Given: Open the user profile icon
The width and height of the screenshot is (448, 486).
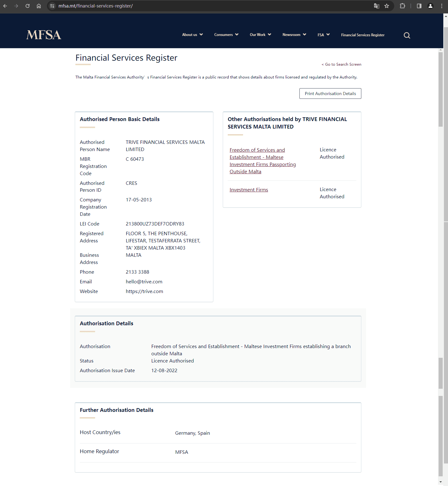Looking at the screenshot, I should click(x=430, y=6).
